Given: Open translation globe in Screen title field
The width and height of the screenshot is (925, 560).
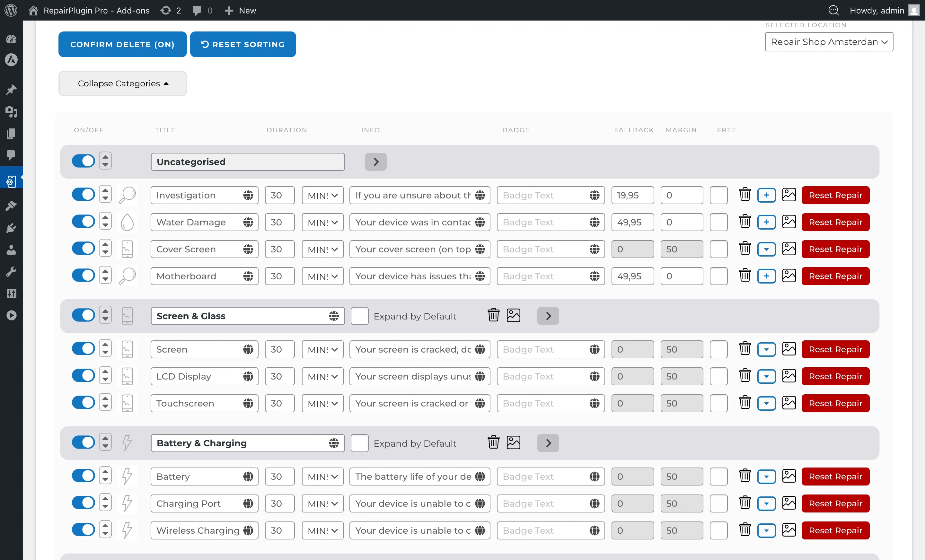Looking at the screenshot, I should pyautogui.click(x=248, y=349).
